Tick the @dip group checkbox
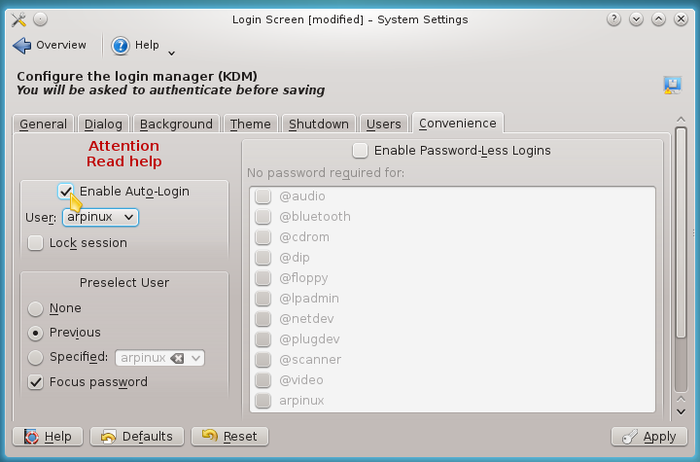 click(x=263, y=258)
